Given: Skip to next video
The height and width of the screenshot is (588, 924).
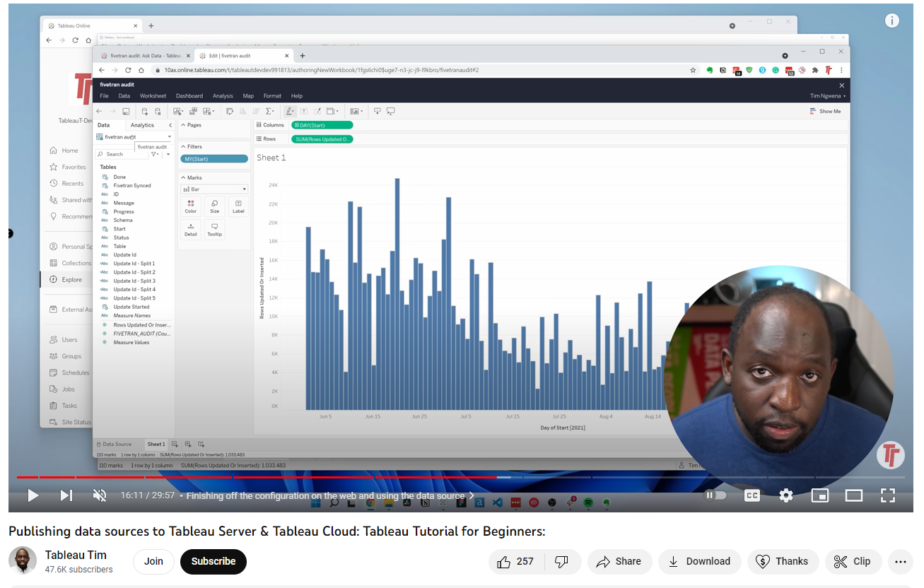Looking at the screenshot, I should tap(66, 495).
